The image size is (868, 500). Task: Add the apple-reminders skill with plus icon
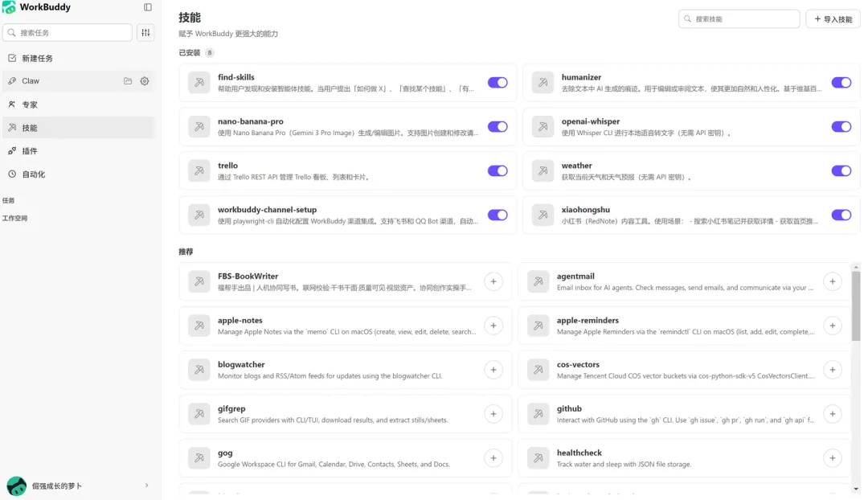coord(832,326)
